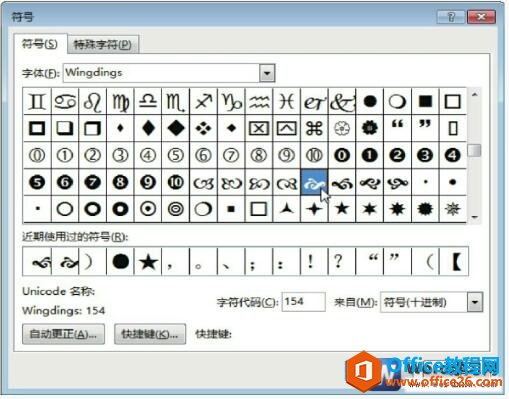Click the symbol grid scroll up arrow
The width and height of the screenshot is (509, 399).
475,95
